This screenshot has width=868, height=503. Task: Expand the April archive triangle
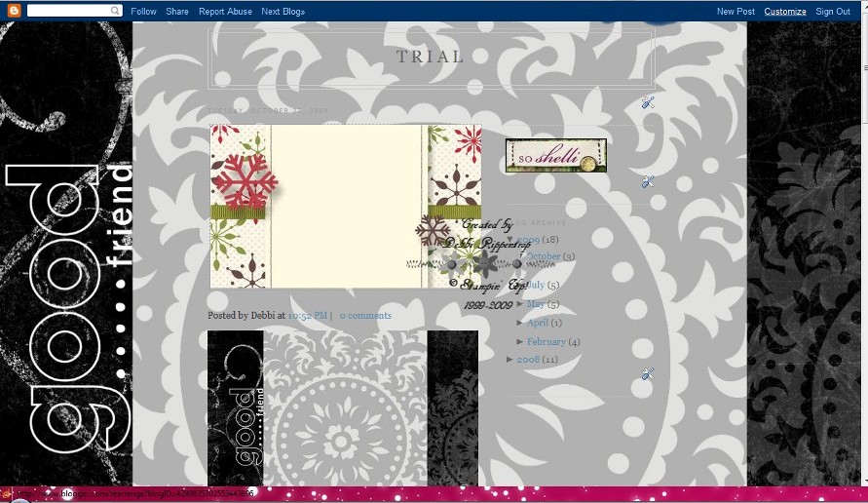point(520,323)
